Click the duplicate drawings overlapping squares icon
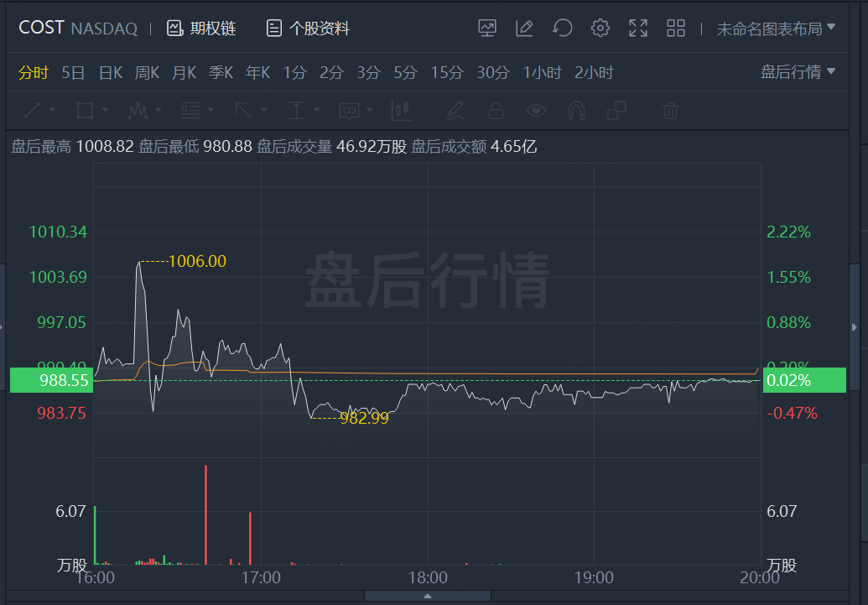The image size is (868, 605). [x=616, y=110]
